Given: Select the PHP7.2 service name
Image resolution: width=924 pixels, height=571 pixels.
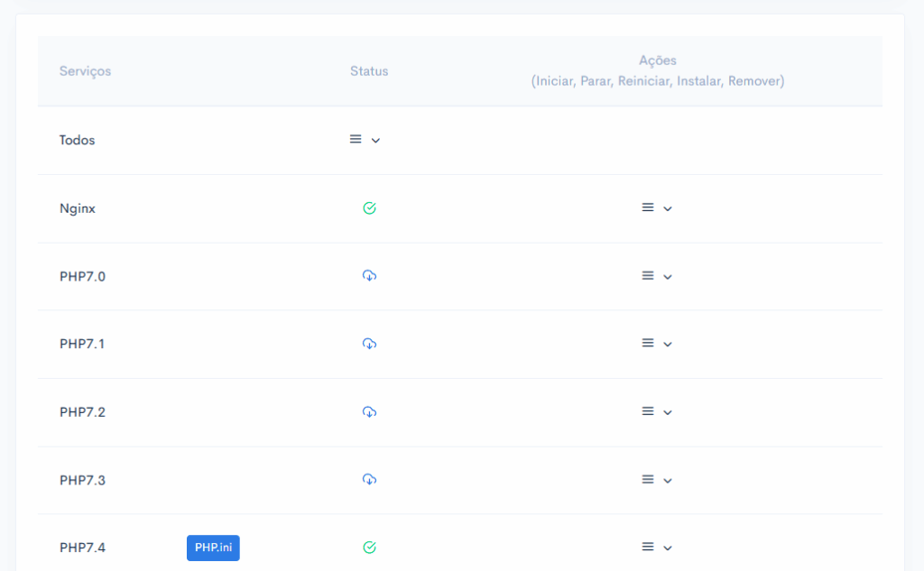Looking at the screenshot, I should pyautogui.click(x=82, y=412).
